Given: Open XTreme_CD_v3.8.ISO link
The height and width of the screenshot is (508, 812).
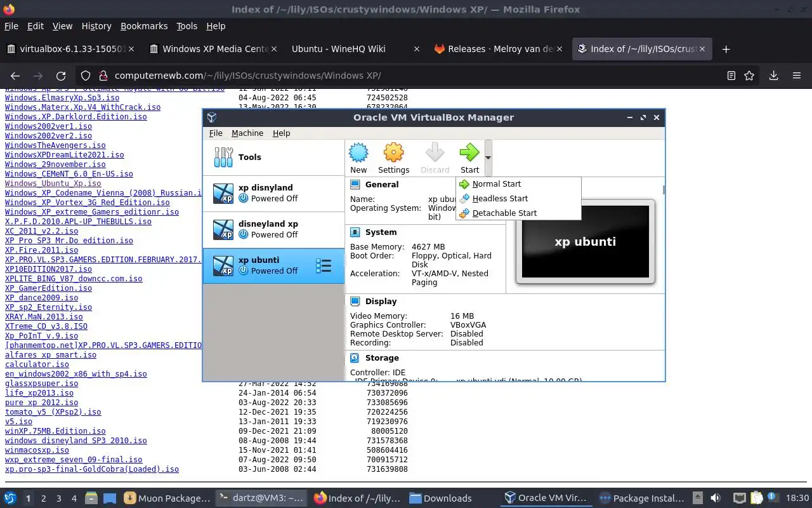Looking at the screenshot, I should coord(46,326).
